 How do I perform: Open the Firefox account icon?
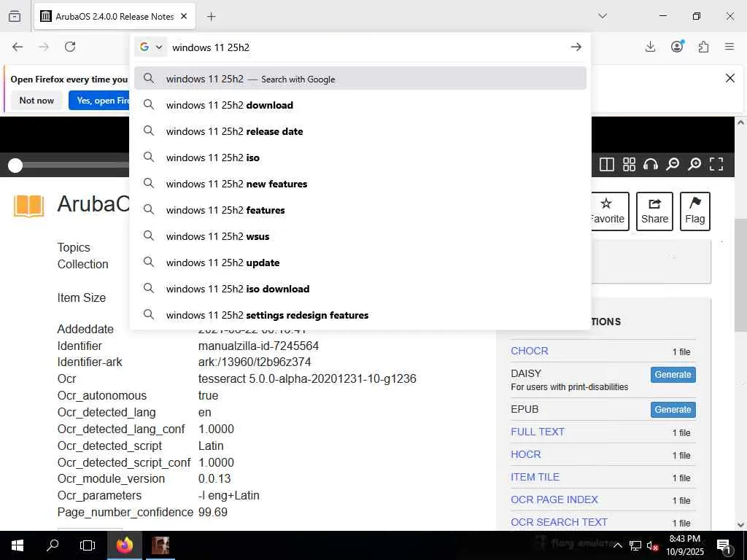[x=677, y=46]
